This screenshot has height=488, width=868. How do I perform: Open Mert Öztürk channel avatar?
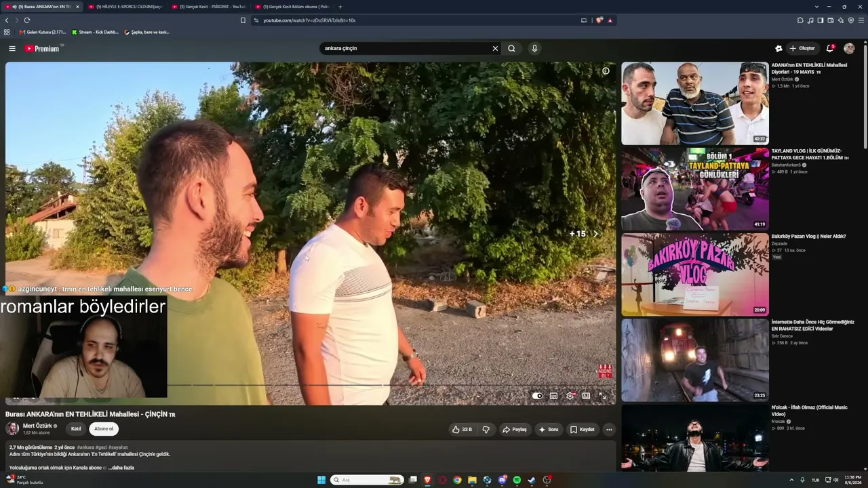[12, 428]
